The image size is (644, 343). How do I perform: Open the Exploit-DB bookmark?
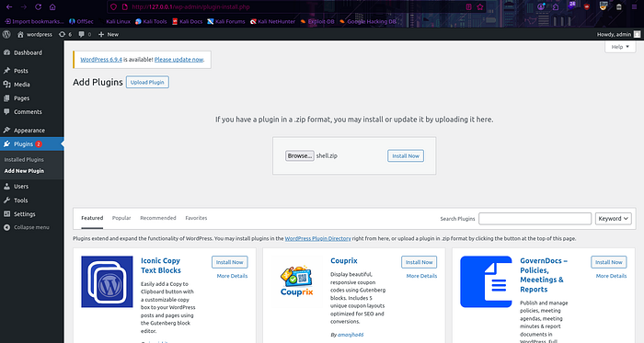pos(317,21)
